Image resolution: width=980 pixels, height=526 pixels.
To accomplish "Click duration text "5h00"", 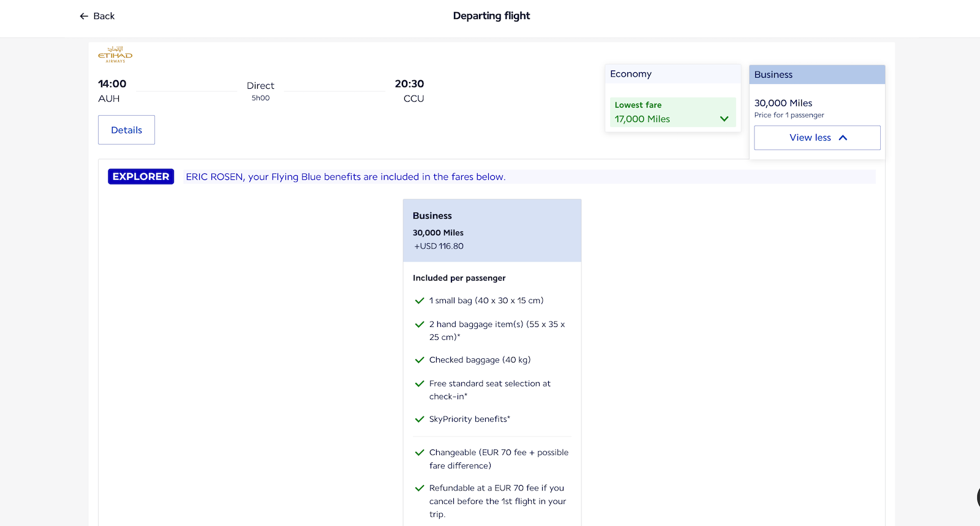I will pyautogui.click(x=260, y=98).
